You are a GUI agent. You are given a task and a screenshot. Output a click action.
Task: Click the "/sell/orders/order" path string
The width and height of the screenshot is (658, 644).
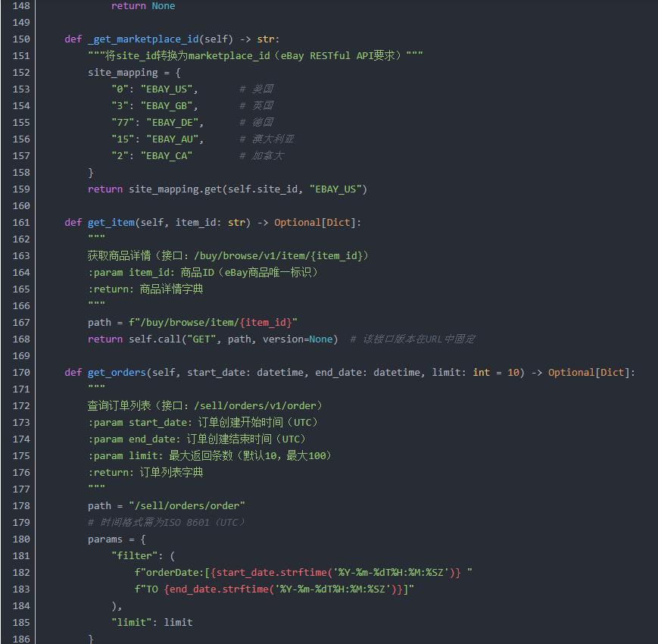coord(186,505)
